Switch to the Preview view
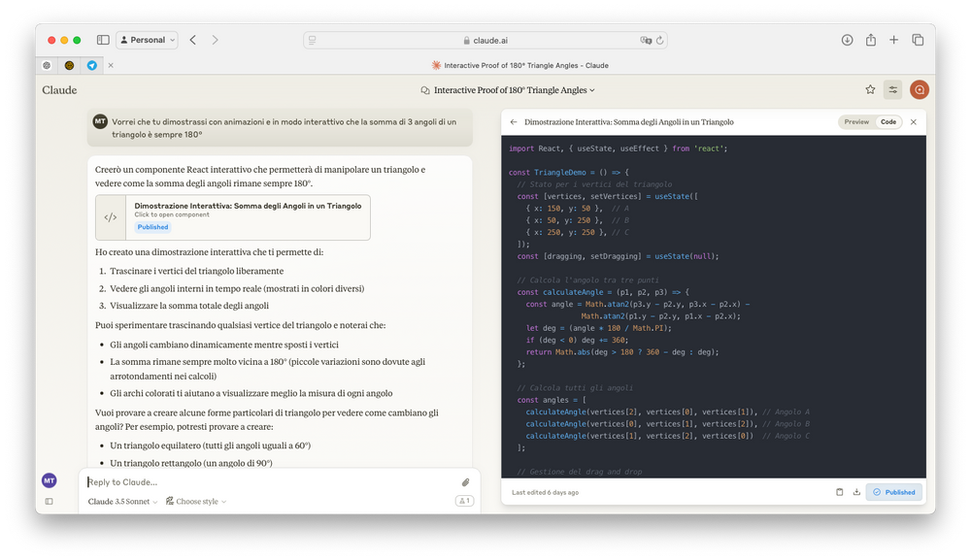Screen dimensions: 971x560 (856, 122)
